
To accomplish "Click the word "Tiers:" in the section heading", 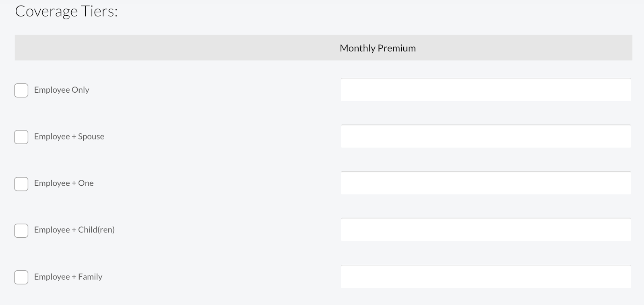I will [x=99, y=11].
